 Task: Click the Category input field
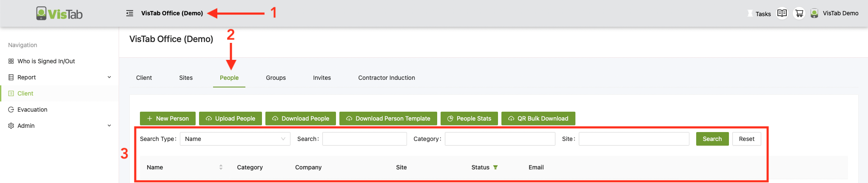coord(500,139)
